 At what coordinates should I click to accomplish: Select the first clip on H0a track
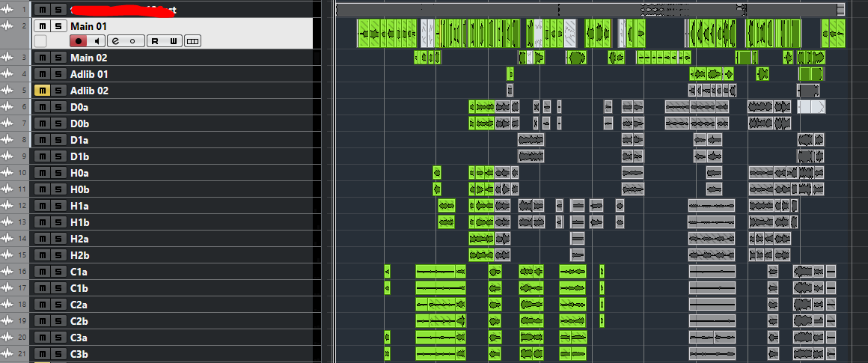pos(437,173)
